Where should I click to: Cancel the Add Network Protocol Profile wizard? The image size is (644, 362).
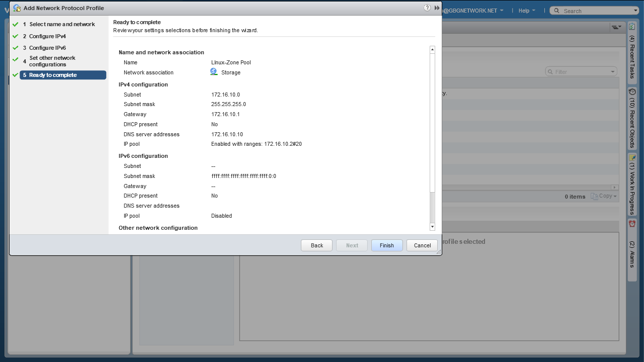(422, 245)
